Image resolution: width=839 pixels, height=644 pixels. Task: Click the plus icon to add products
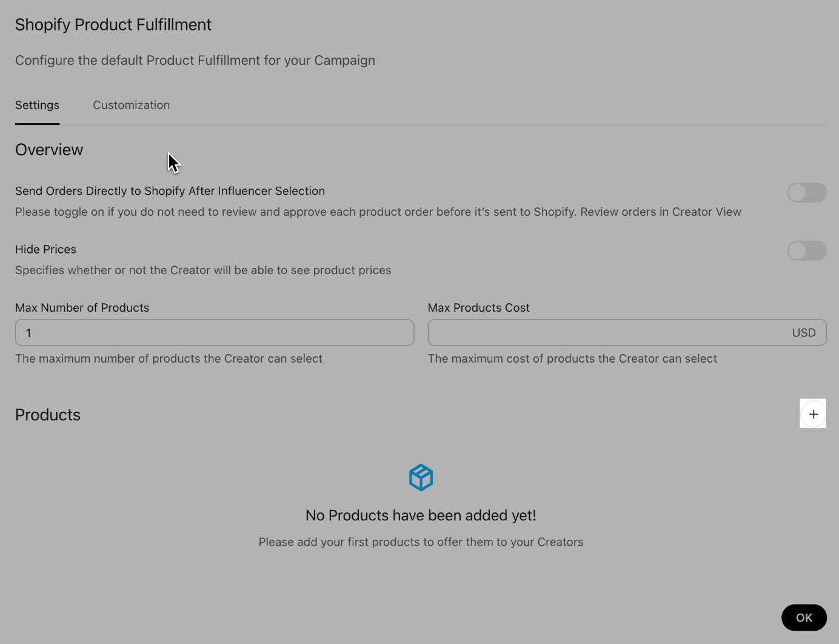pos(813,414)
